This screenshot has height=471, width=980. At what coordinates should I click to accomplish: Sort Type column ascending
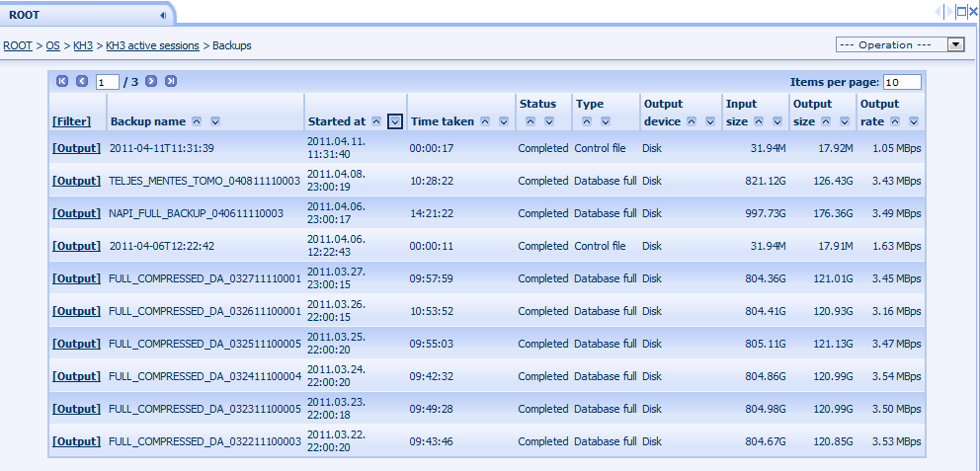coord(586,121)
